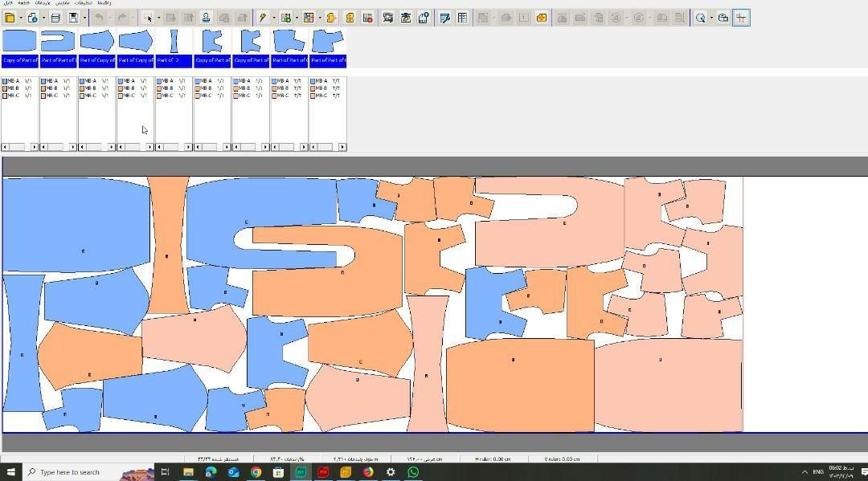Image resolution: width=868 pixels, height=481 pixels.
Task: Expand the dropdown beside the lightning bolt icon
Action: pos(273,18)
